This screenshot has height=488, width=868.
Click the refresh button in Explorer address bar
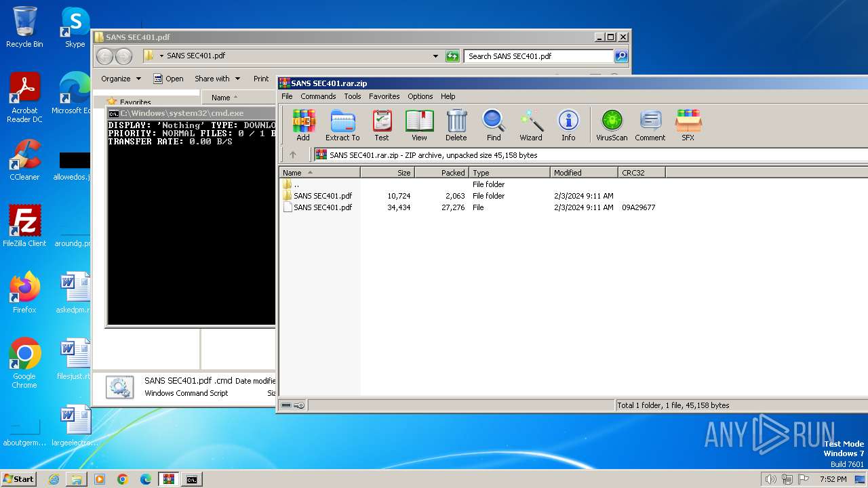pyautogui.click(x=452, y=56)
